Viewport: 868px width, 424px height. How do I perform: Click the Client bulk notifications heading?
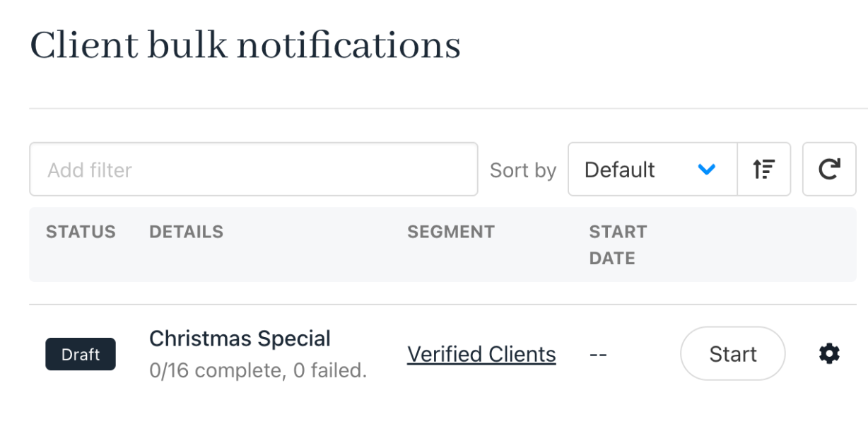click(x=245, y=46)
